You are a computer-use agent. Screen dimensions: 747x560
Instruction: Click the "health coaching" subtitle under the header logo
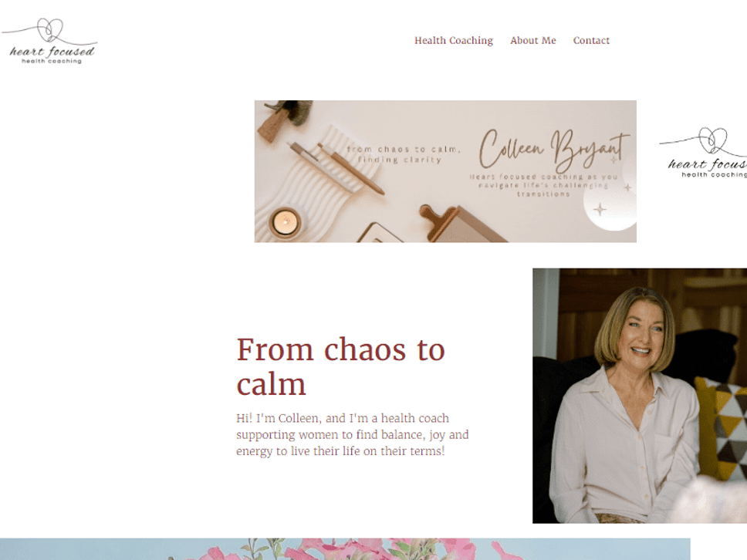52,61
